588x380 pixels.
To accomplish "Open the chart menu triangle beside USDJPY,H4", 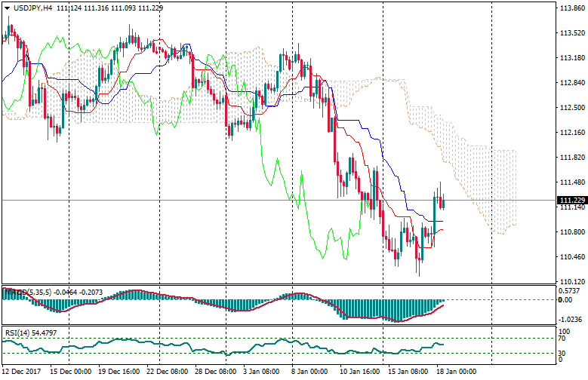I will pos(7,8).
